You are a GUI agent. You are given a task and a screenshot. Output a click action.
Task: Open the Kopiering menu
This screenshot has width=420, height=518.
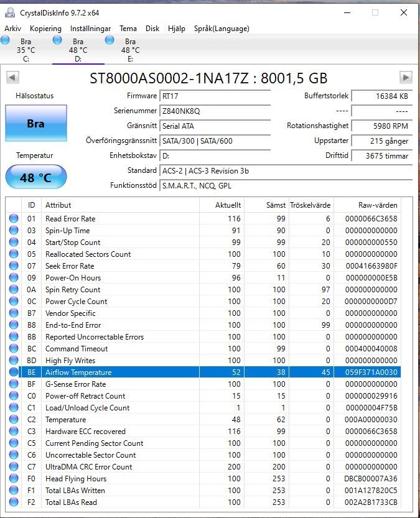click(45, 29)
